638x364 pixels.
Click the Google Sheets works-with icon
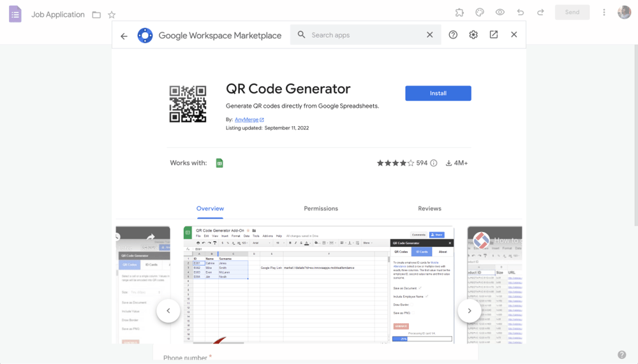click(219, 163)
